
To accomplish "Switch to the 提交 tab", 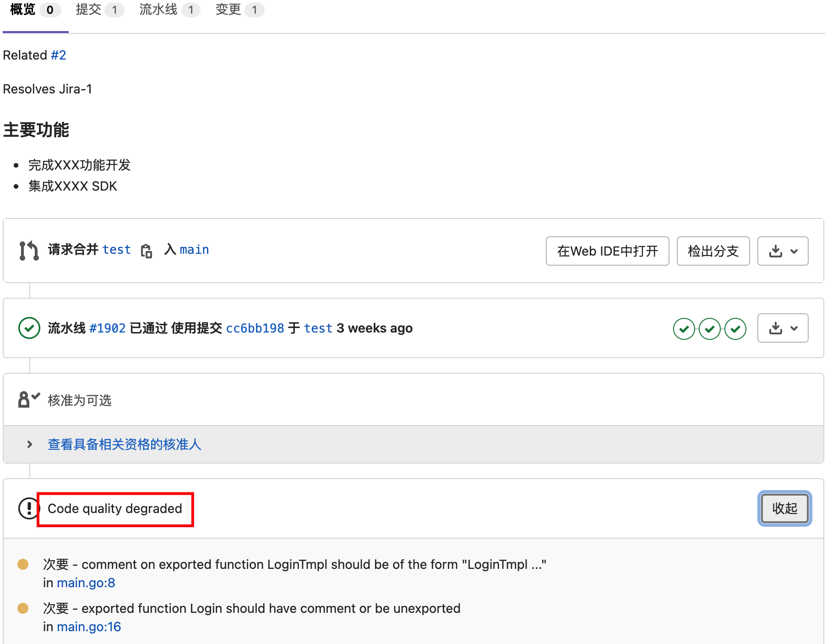I will point(99,10).
